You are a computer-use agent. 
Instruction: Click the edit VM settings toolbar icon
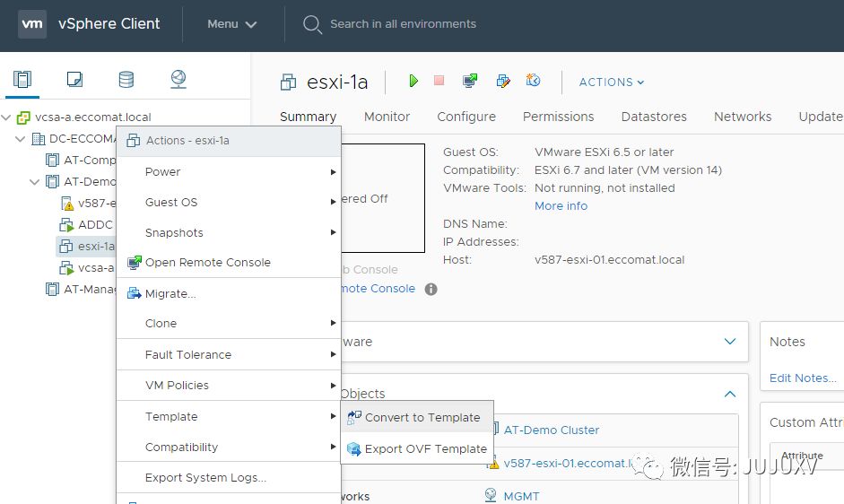[x=503, y=82]
